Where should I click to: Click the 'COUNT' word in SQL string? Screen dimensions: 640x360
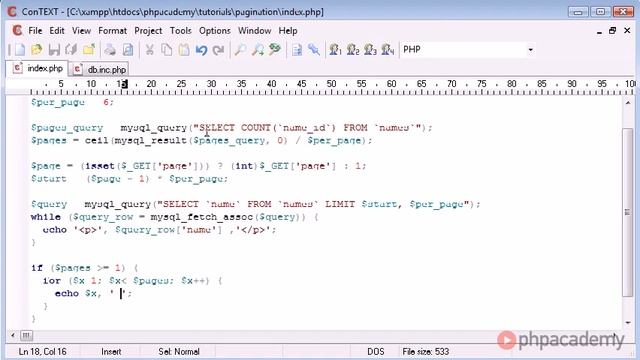[256, 127]
